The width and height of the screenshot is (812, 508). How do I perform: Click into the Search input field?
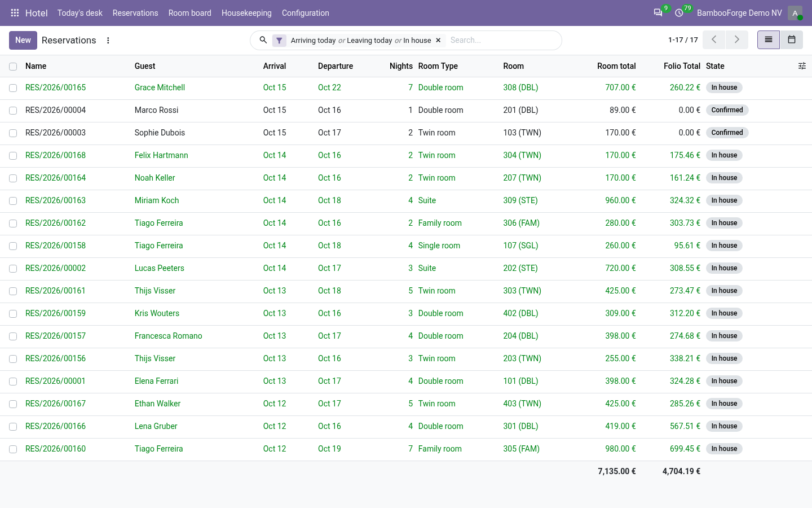click(x=502, y=40)
